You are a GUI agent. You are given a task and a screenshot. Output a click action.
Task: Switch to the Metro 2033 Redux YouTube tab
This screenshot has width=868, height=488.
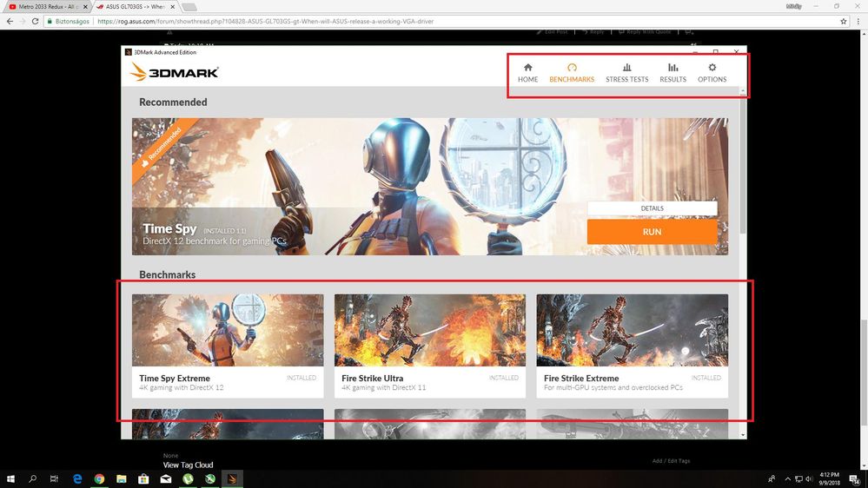47,7
